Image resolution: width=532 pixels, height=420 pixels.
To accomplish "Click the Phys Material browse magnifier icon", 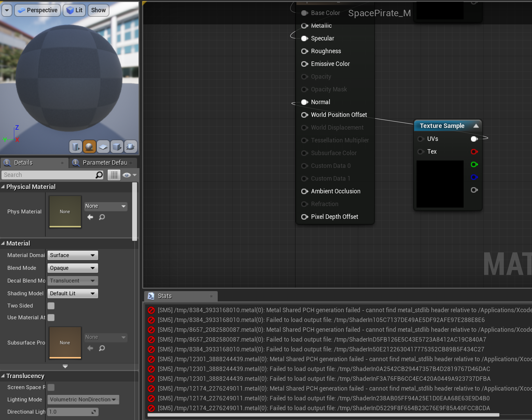I will point(102,217).
